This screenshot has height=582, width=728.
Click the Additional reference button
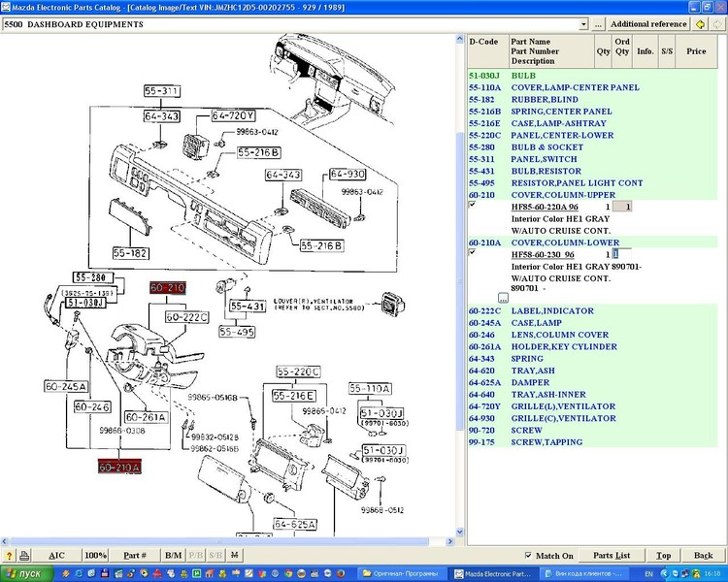pyautogui.click(x=648, y=24)
